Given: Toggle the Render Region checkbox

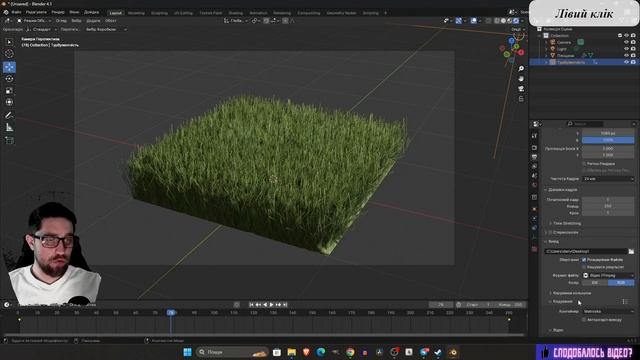Looking at the screenshot, I should (x=584, y=164).
